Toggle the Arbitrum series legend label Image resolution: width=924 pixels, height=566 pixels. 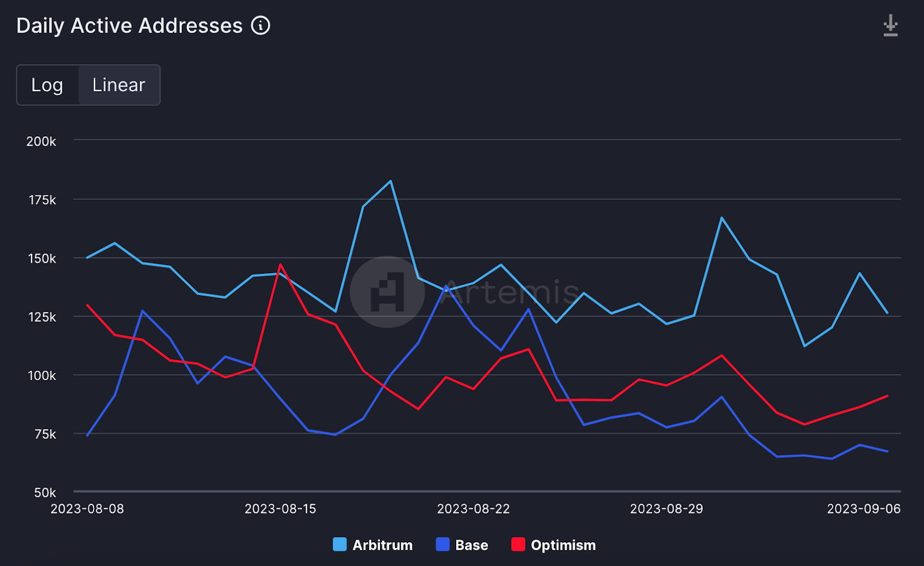pos(382,545)
